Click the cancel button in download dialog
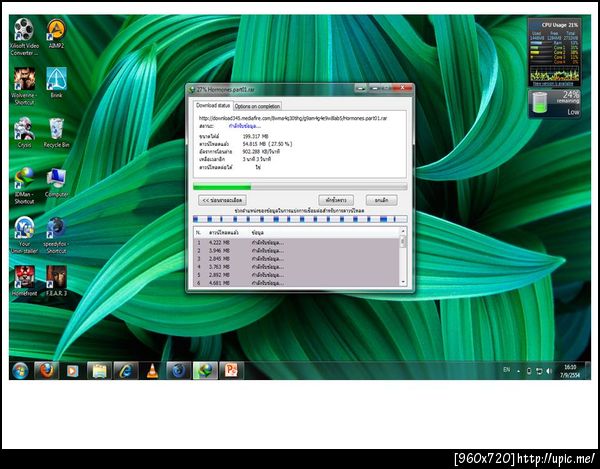 pyautogui.click(x=381, y=200)
